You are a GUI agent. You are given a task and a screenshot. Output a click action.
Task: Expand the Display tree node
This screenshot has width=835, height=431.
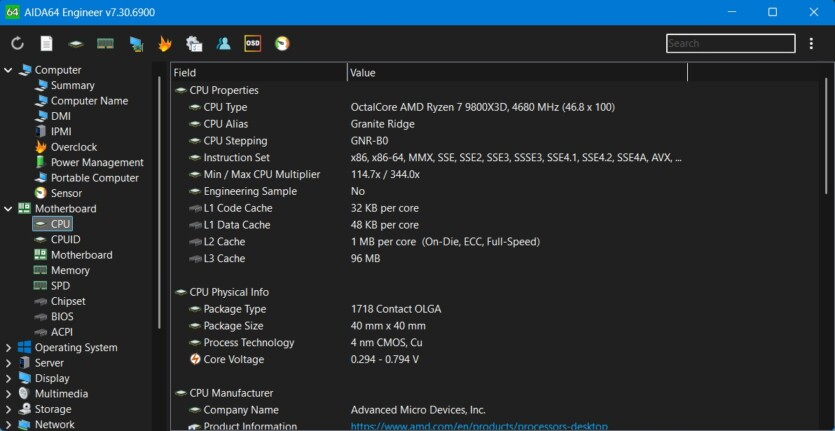(8, 379)
